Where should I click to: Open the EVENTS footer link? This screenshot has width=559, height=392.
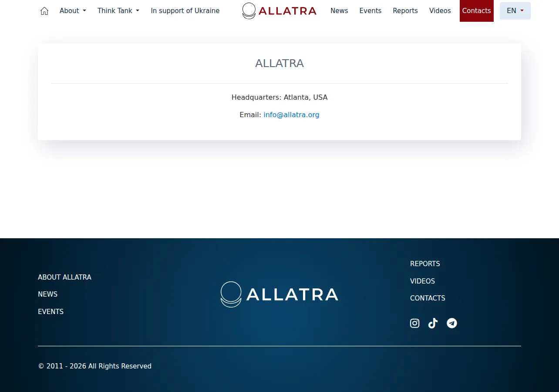[x=51, y=312]
